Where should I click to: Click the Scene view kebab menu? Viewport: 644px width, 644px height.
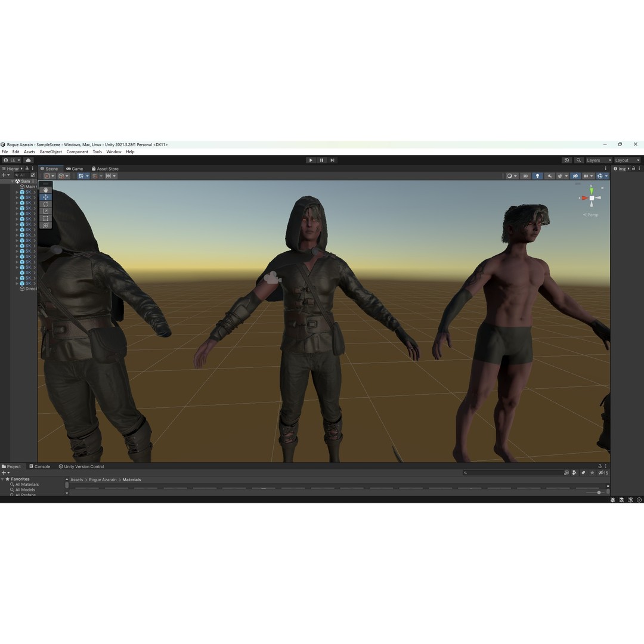(605, 168)
